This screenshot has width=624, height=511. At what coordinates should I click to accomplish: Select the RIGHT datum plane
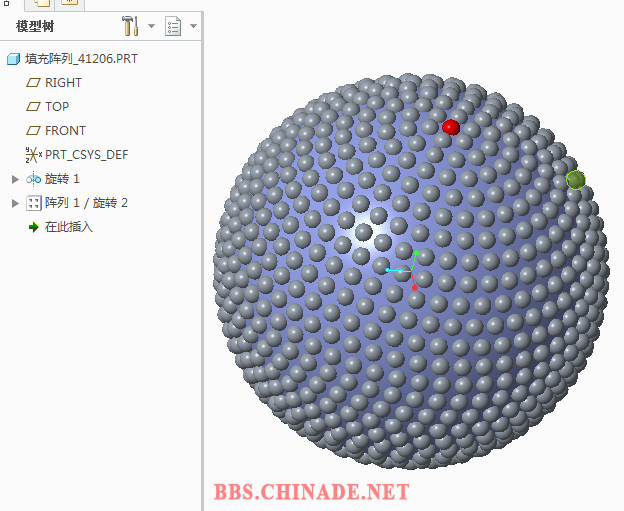coord(63,83)
